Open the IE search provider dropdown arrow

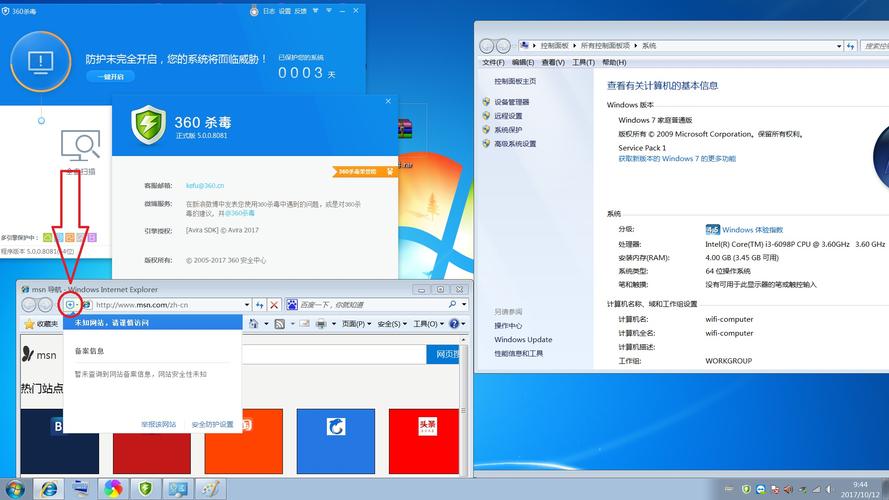(x=464, y=304)
